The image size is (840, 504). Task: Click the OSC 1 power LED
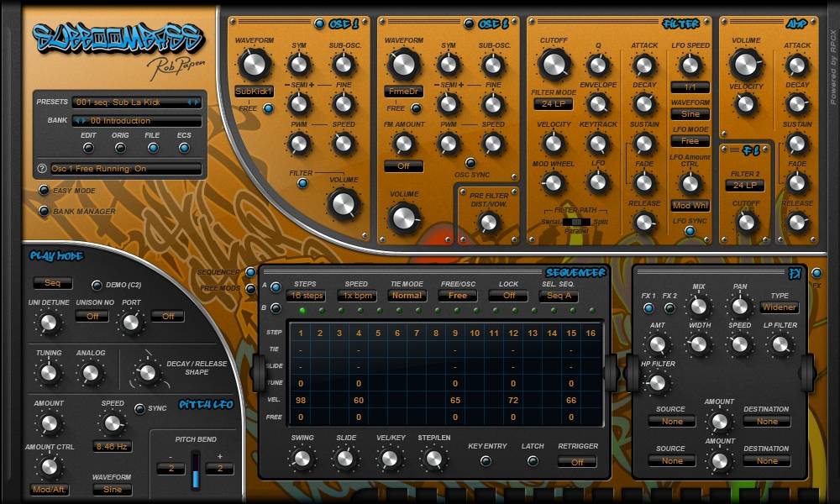(x=319, y=24)
